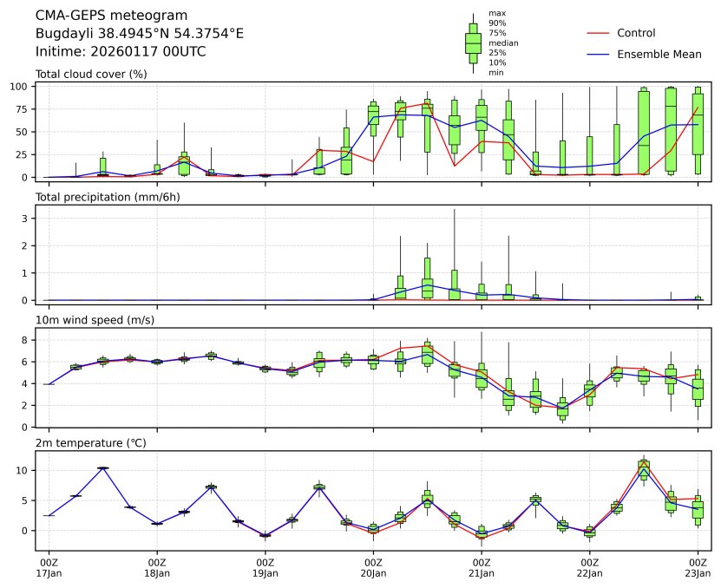Select the Ensemble Mean legend label
Viewport: 721px width, 588px height.
(x=659, y=55)
